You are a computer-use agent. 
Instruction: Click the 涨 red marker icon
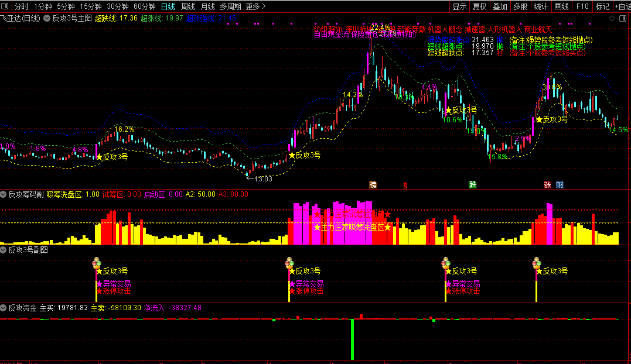(x=547, y=185)
